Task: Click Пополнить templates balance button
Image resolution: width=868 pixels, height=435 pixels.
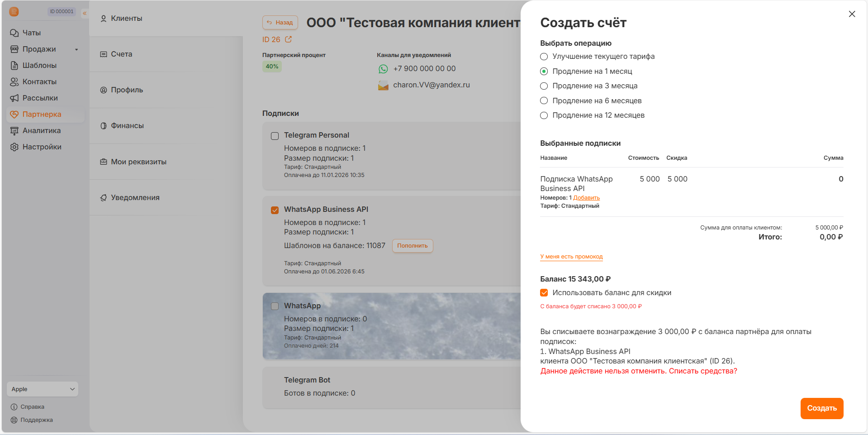Action: click(x=413, y=246)
